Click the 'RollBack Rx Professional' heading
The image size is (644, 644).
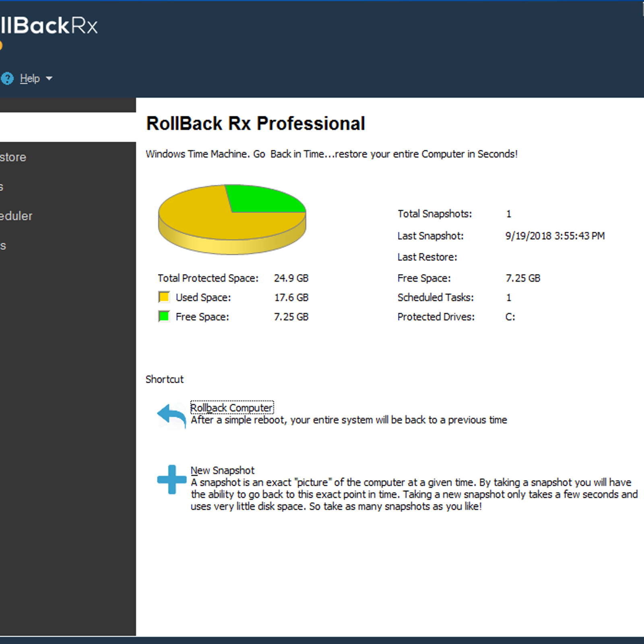tap(256, 123)
